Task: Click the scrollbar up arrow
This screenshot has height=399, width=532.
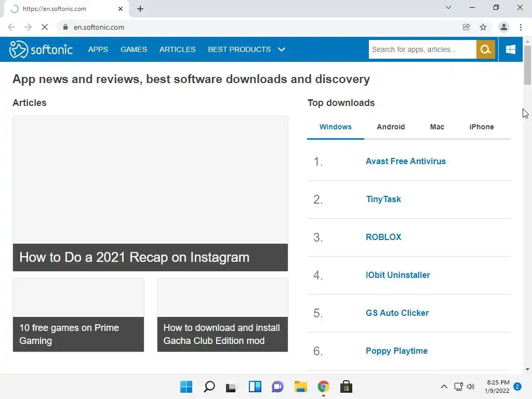Action: (x=527, y=42)
